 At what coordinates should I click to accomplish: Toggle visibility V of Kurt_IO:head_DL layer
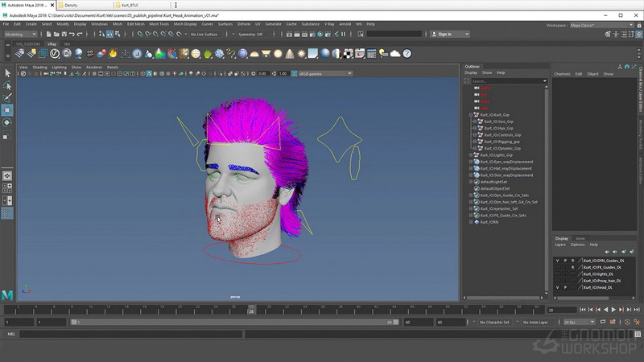click(557, 287)
